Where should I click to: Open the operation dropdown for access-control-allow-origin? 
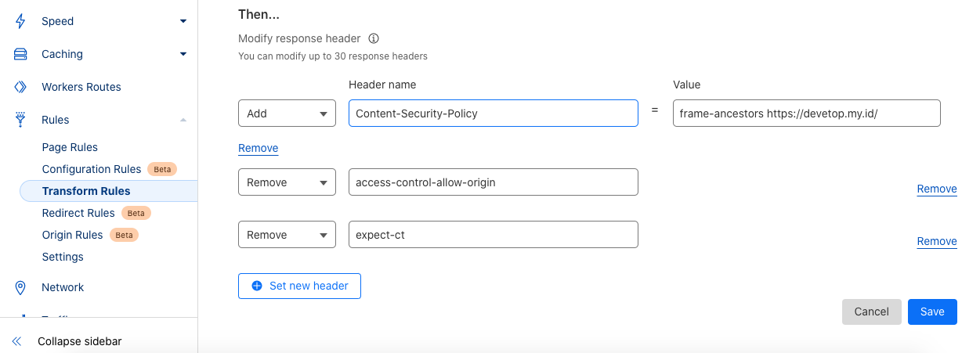[287, 182]
